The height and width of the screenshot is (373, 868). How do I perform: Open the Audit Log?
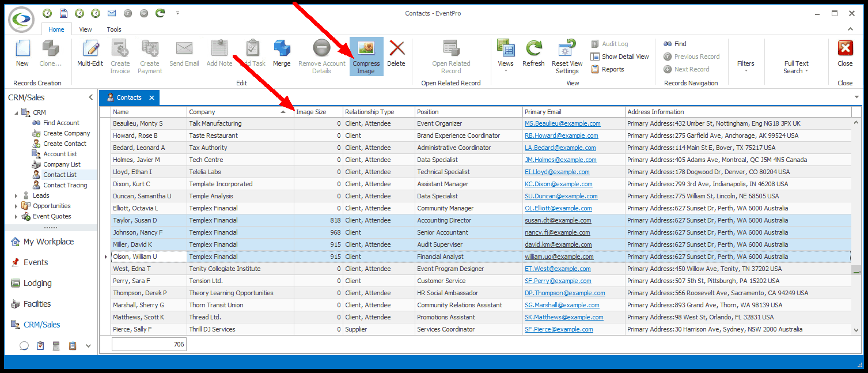pos(609,44)
